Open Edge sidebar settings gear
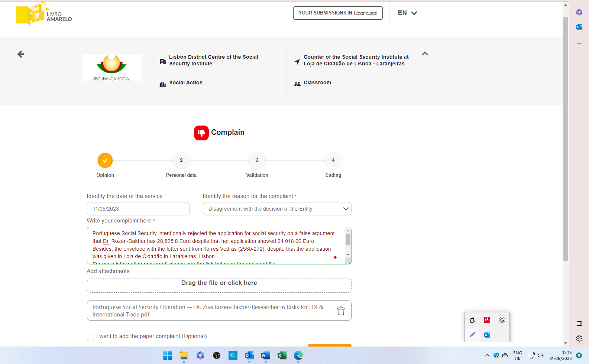The image size is (589, 364). coord(579,338)
